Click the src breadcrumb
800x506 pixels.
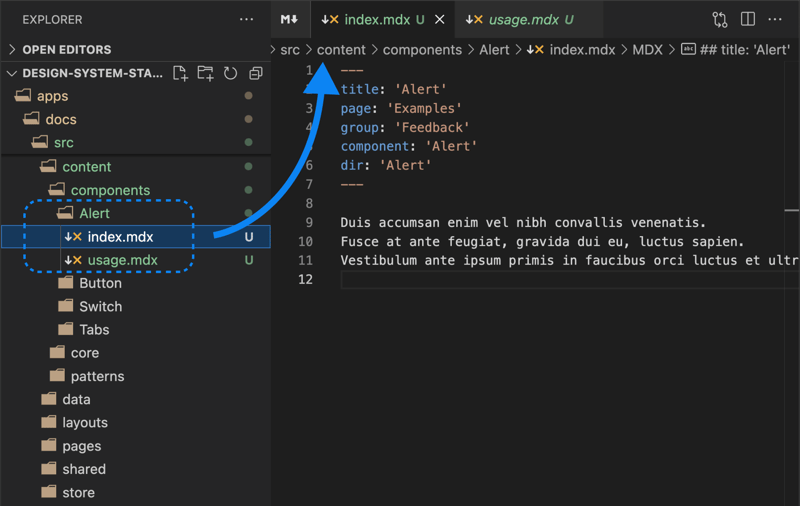290,50
